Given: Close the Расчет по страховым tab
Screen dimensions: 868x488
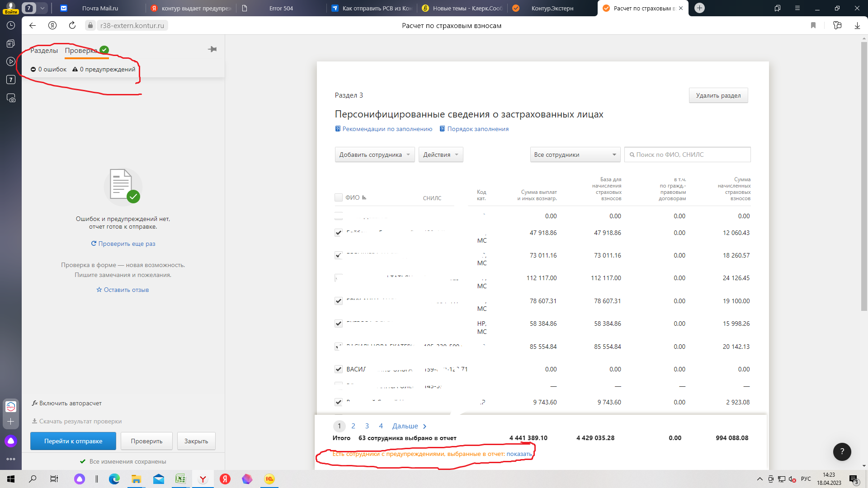Looking at the screenshot, I should tap(681, 8).
